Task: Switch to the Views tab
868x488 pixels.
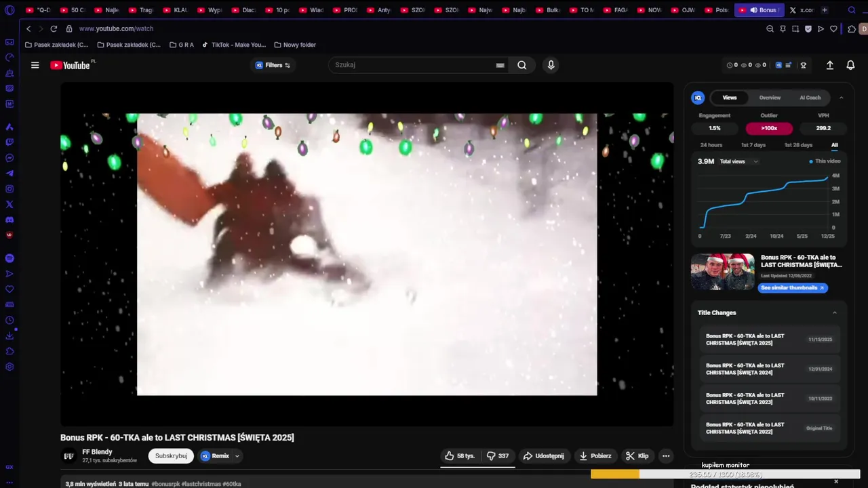Action: click(x=730, y=98)
